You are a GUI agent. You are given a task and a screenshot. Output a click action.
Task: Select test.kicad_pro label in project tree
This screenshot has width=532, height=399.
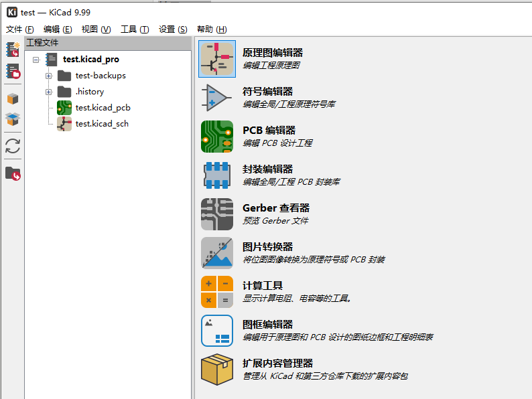[x=91, y=60]
